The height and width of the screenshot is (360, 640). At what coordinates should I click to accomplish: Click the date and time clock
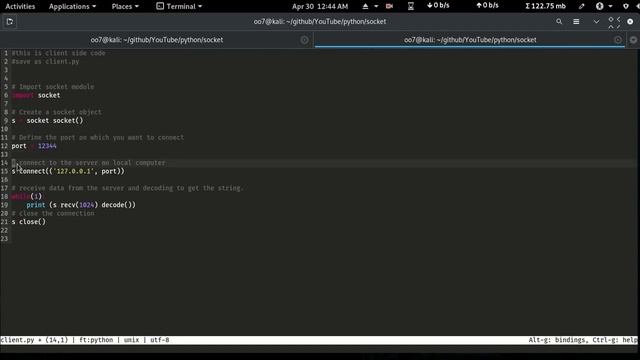coord(320,6)
